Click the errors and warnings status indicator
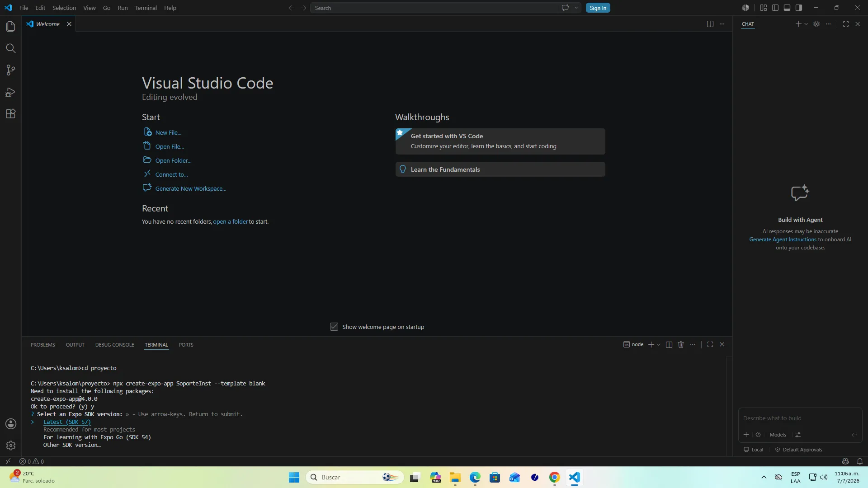This screenshot has width=868, height=488. [x=32, y=461]
